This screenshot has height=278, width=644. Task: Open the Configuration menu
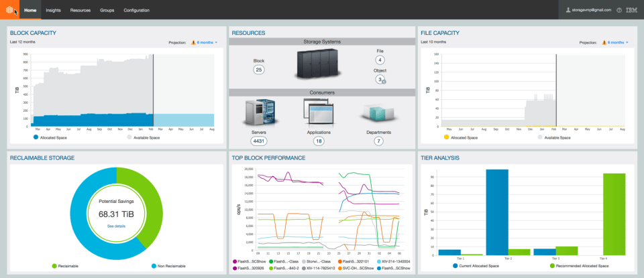tap(136, 10)
